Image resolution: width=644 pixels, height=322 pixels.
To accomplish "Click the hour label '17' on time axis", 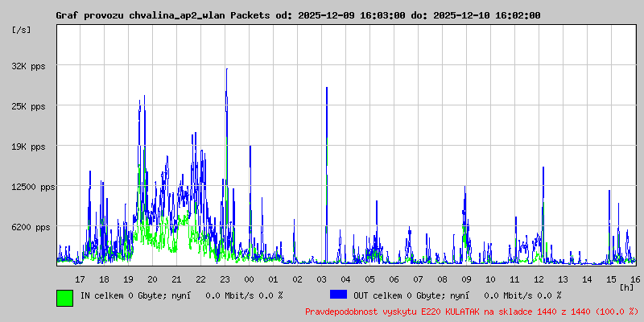I will [80, 279].
